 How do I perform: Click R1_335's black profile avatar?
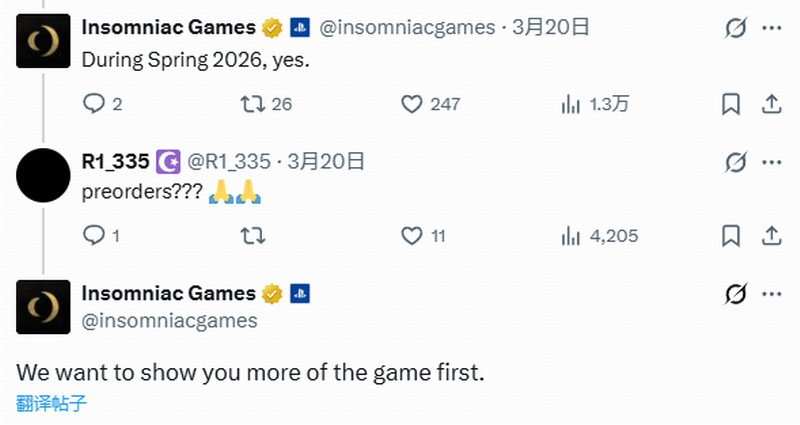(43, 174)
